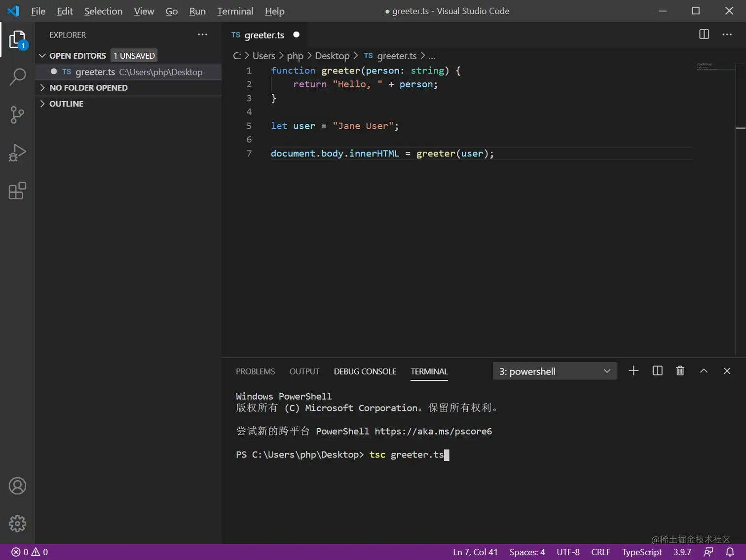Open Explorer views and more actions ellipsis

[202, 35]
